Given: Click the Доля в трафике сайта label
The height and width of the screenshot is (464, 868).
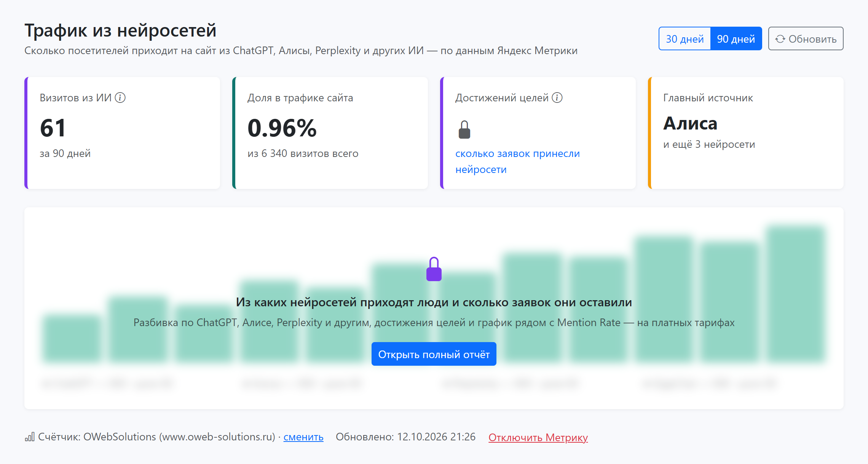Looking at the screenshot, I should pos(300,98).
